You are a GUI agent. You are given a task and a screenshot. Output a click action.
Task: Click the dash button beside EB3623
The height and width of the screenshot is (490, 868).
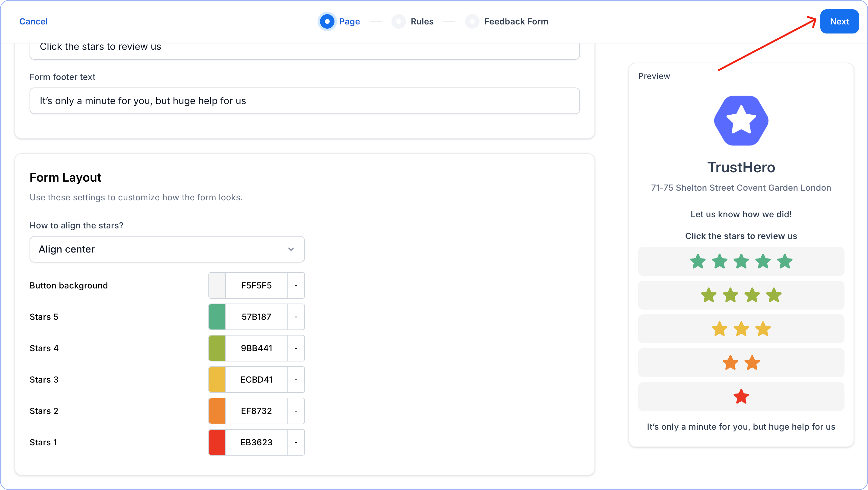click(296, 442)
